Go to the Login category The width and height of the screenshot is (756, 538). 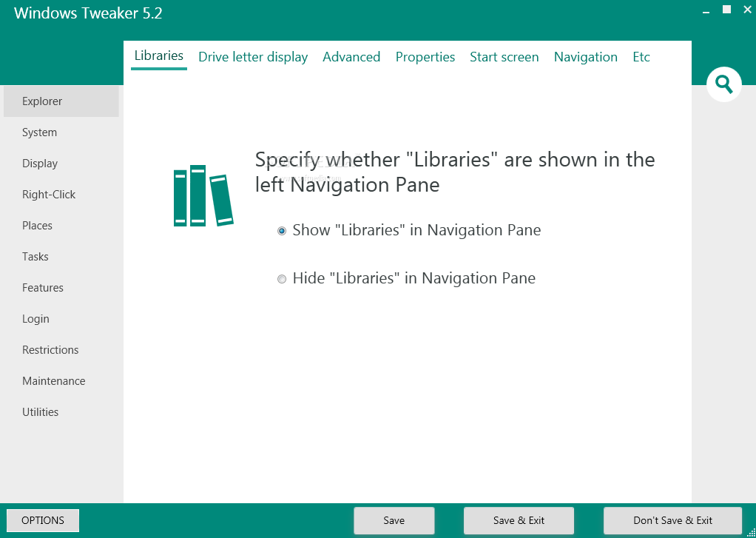tap(61, 319)
